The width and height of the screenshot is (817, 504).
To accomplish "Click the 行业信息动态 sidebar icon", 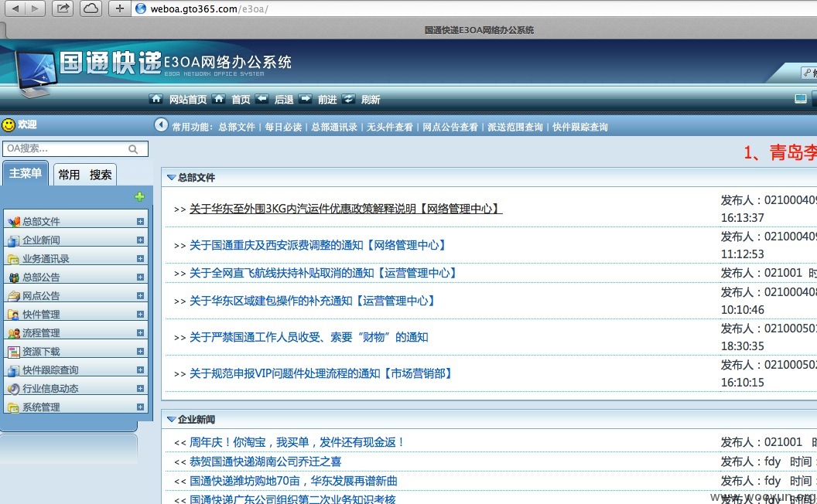I will click(x=14, y=389).
